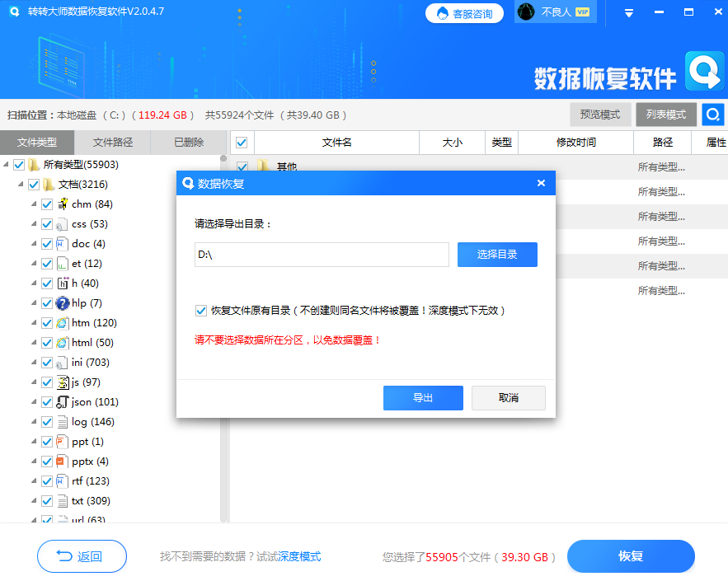Viewport: 728px width, 581px height.
Task: Collapse the 文档(3216) tree node
Action: 23,184
